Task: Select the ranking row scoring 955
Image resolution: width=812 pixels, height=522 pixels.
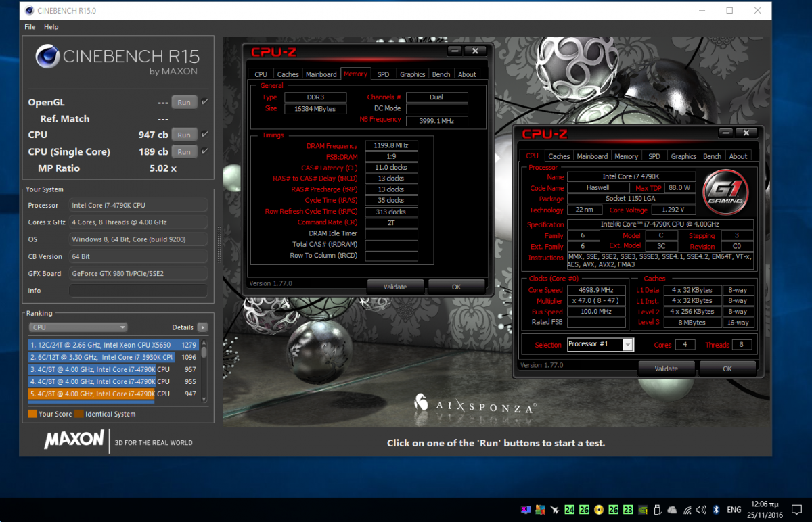Action: pyautogui.click(x=113, y=381)
